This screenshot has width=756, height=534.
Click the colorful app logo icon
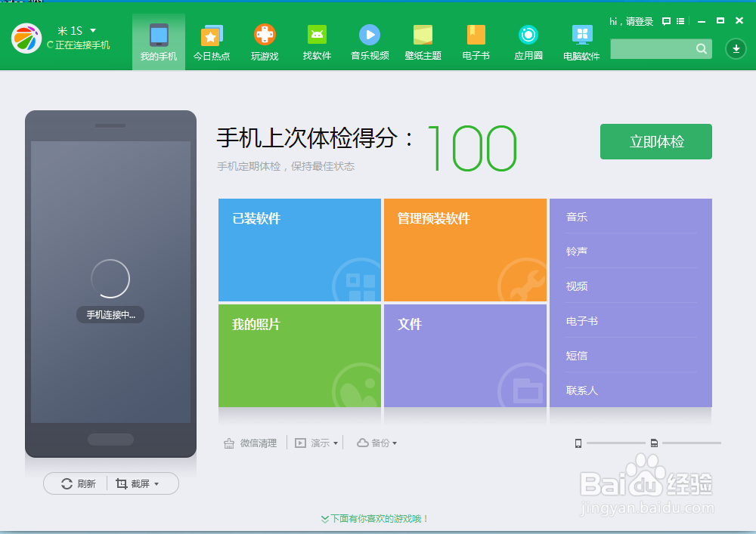(x=26, y=38)
